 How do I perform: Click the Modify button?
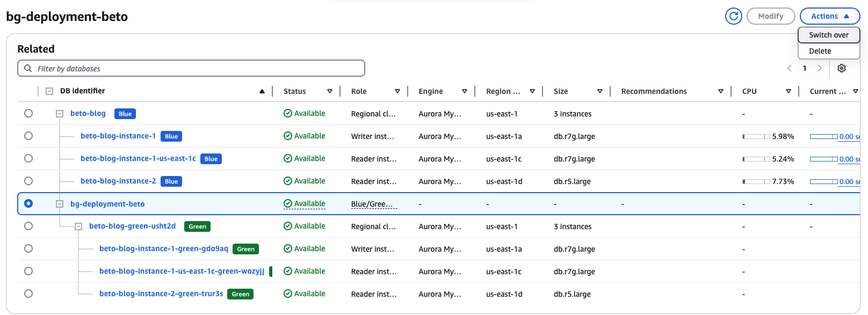point(770,16)
